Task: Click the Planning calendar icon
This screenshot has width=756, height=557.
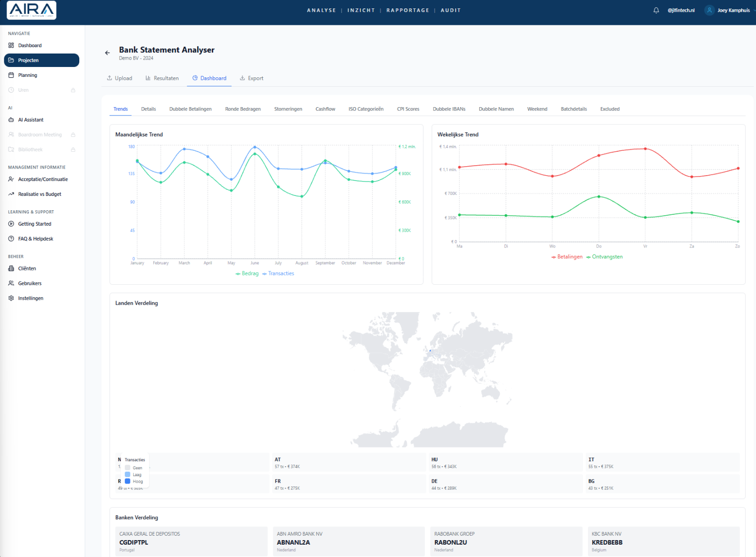Action: coord(11,75)
